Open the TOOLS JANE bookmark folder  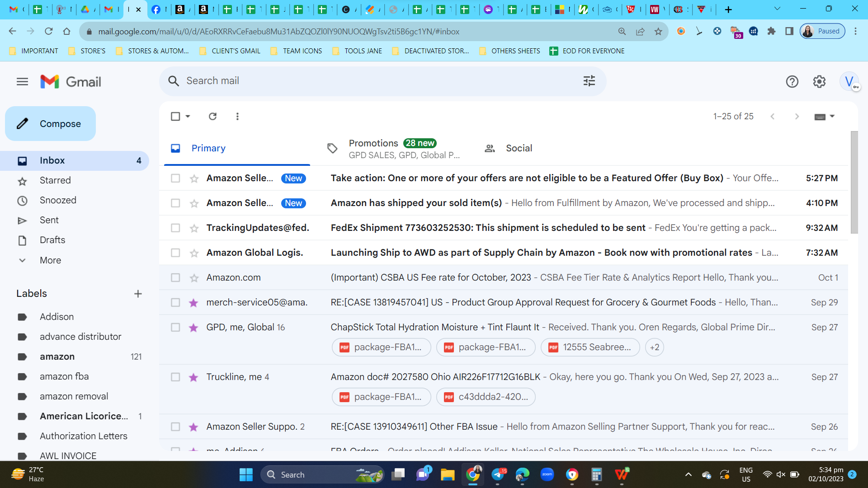(357, 51)
